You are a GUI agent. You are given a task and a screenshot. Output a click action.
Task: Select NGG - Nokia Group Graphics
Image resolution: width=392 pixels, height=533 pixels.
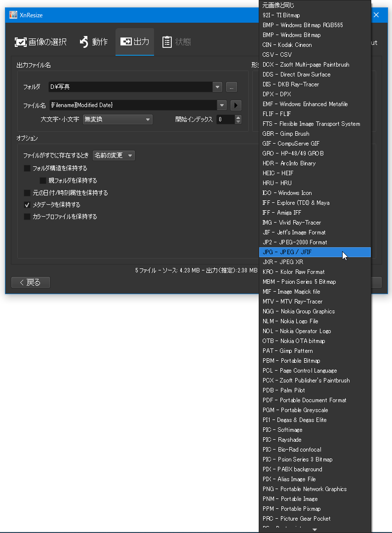[315, 311]
